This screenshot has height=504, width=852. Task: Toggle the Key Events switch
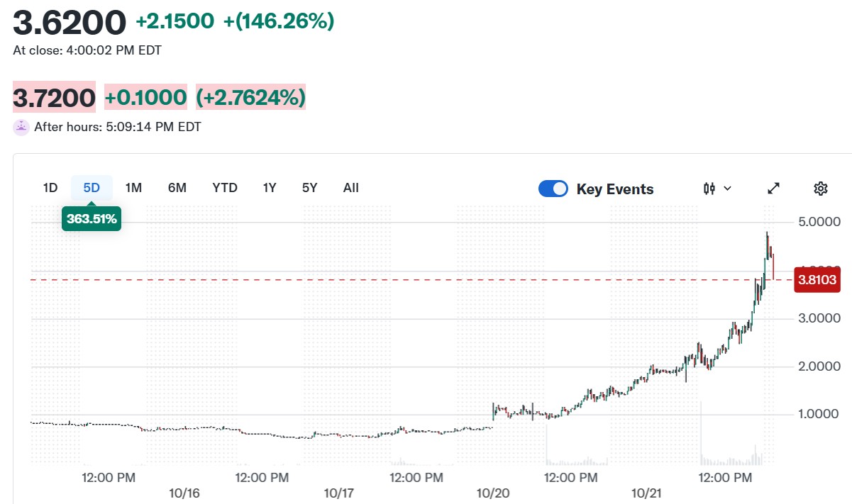[x=553, y=189]
